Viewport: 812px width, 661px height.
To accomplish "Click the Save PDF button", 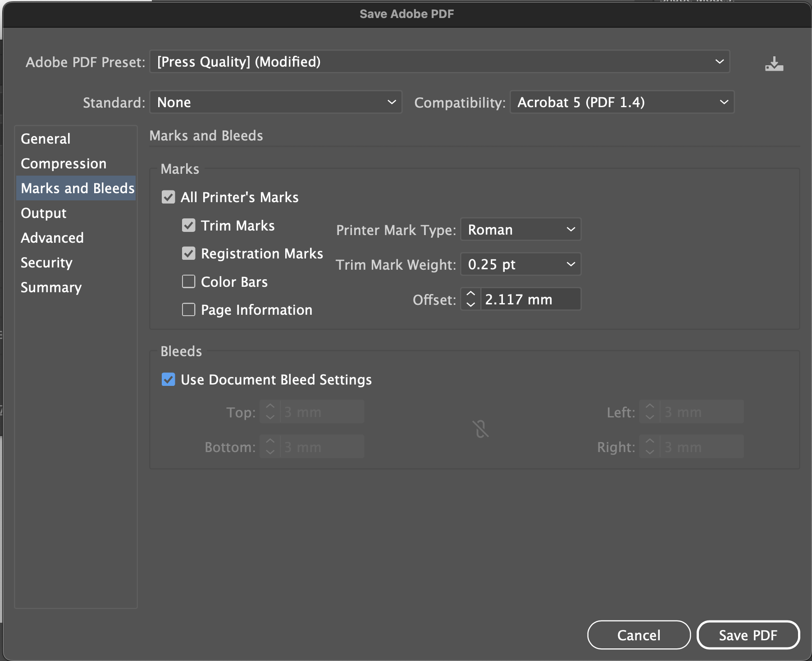I will coord(748,635).
